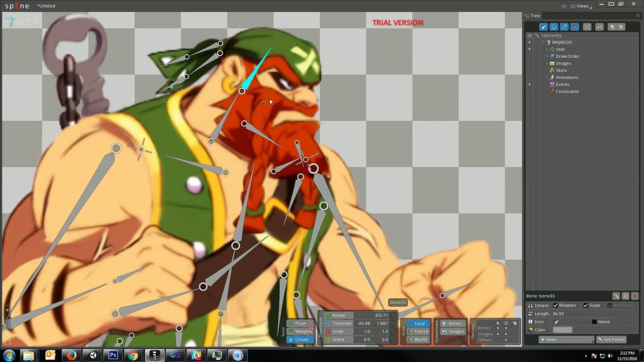This screenshot has width=644, height=362.
Task: Click the Compensate Bones button
Action: pyautogui.click(x=453, y=323)
